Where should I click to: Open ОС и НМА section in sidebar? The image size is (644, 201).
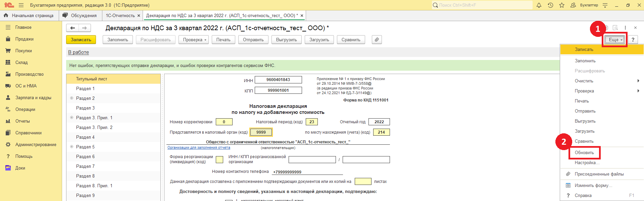[x=31, y=86]
